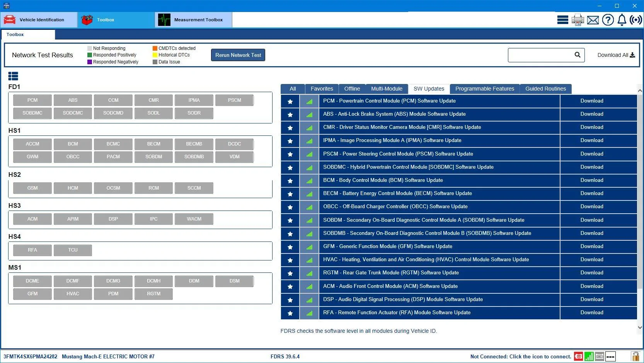
Task: Open the Programmable Features tab
Action: [485, 89]
